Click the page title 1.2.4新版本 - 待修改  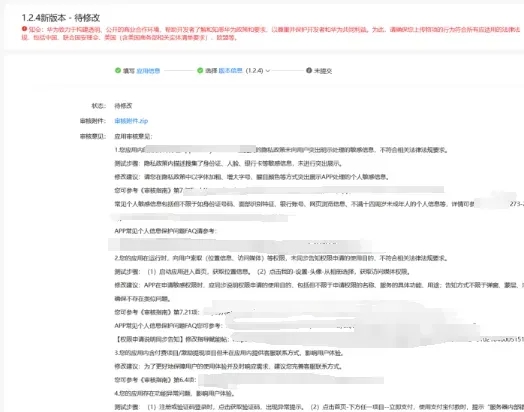point(60,18)
